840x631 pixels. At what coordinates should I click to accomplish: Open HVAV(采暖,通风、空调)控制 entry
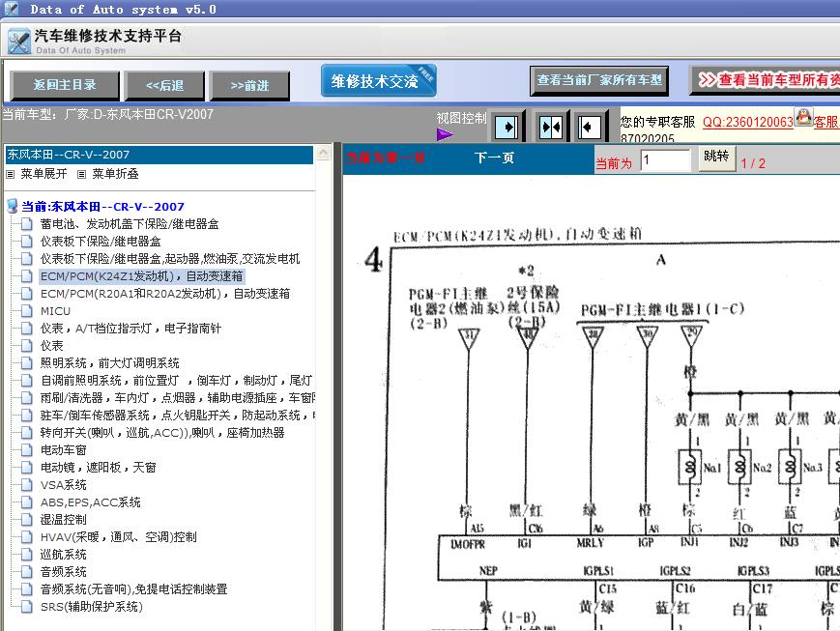118,537
